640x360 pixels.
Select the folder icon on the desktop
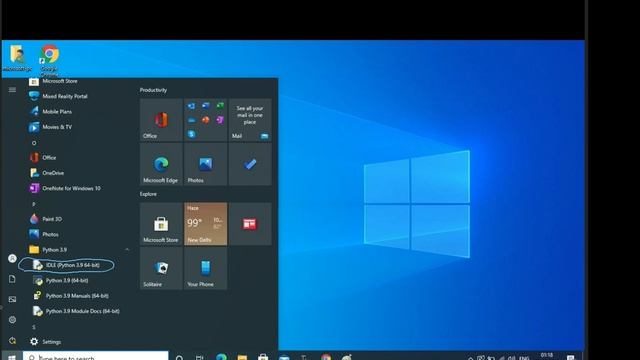point(17,58)
